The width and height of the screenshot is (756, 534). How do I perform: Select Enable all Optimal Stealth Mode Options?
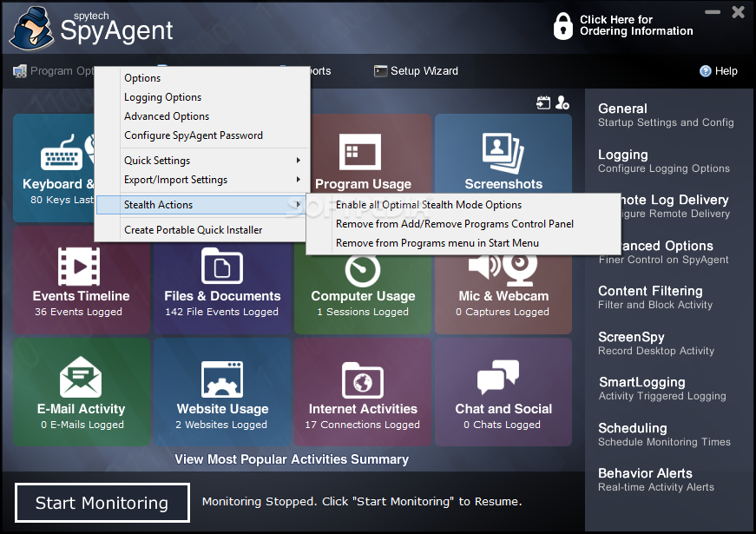[463, 205]
